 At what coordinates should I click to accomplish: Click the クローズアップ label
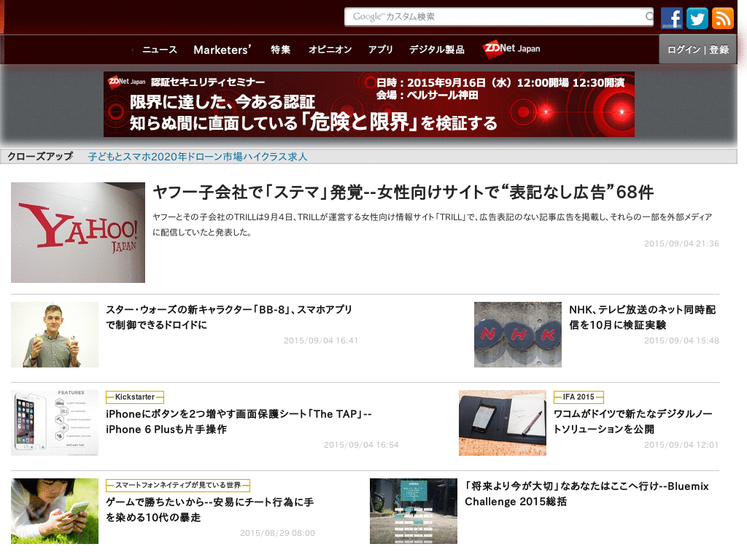pos(40,156)
